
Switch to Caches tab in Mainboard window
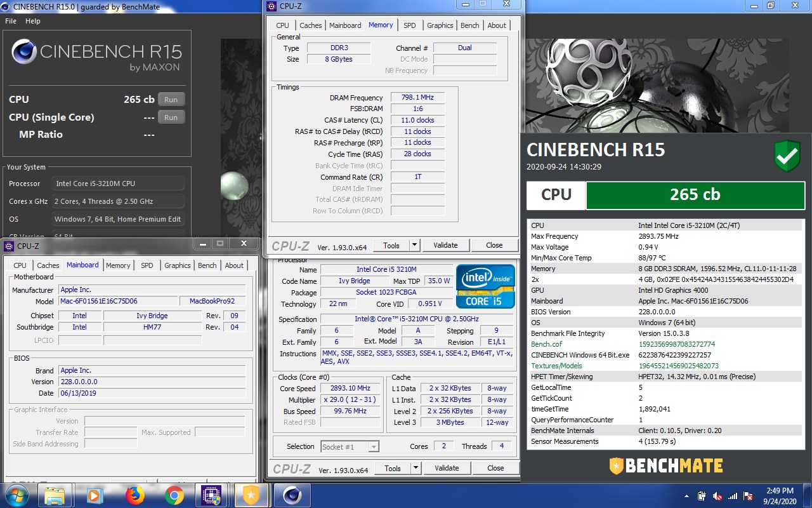pyautogui.click(x=48, y=265)
